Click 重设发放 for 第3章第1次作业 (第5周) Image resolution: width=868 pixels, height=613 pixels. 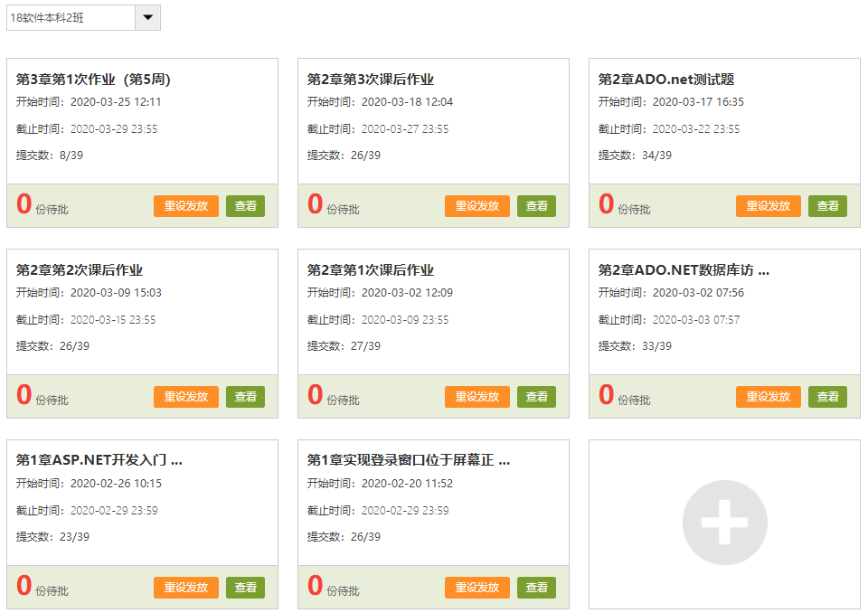pyautogui.click(x=185, y=206)
